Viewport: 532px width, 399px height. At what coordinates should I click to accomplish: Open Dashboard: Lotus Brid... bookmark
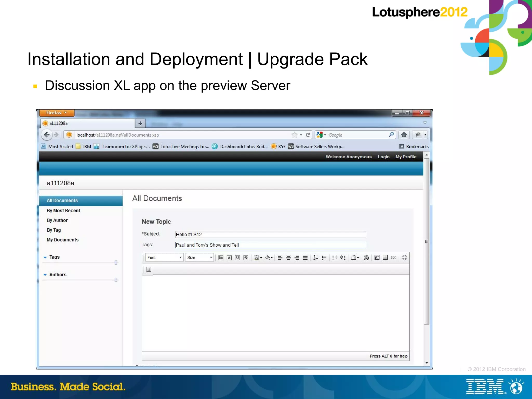click(240, 147)
